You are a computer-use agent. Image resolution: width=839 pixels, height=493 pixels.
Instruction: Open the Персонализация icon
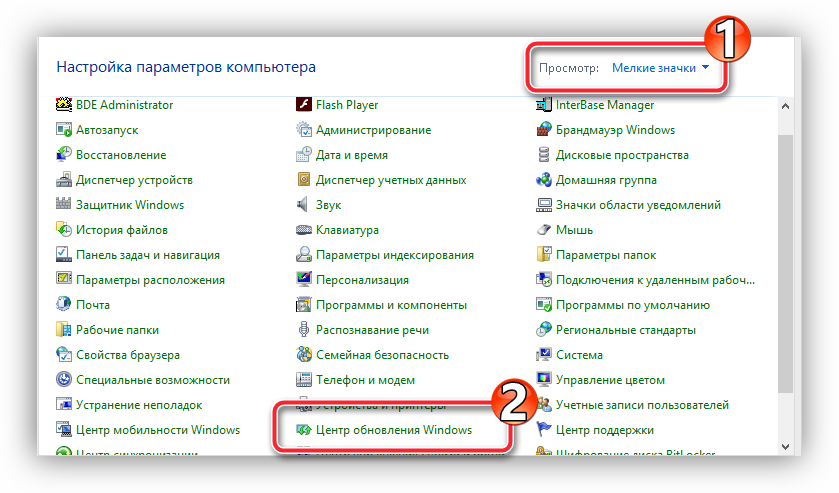303,279
